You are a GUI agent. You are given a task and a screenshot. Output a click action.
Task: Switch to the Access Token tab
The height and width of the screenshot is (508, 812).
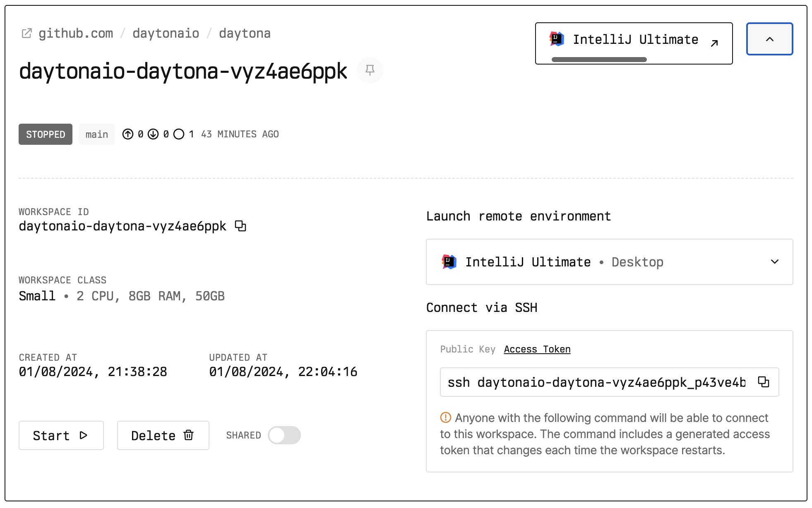coord(537,349)
